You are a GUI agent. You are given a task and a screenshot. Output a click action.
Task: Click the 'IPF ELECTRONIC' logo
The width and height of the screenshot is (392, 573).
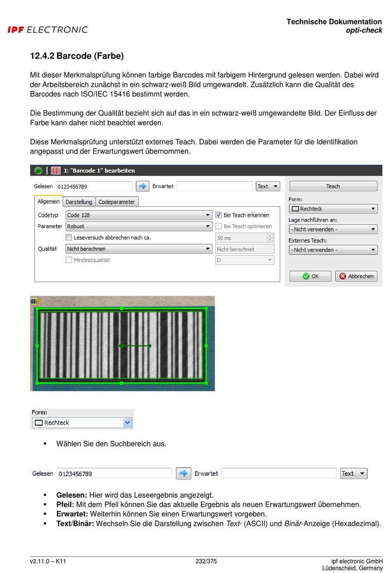47,30
